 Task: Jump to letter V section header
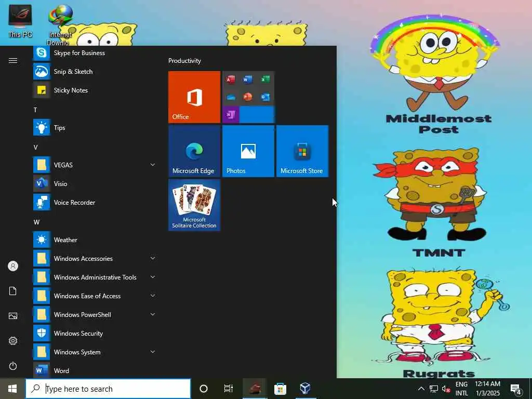click(35, 147)
